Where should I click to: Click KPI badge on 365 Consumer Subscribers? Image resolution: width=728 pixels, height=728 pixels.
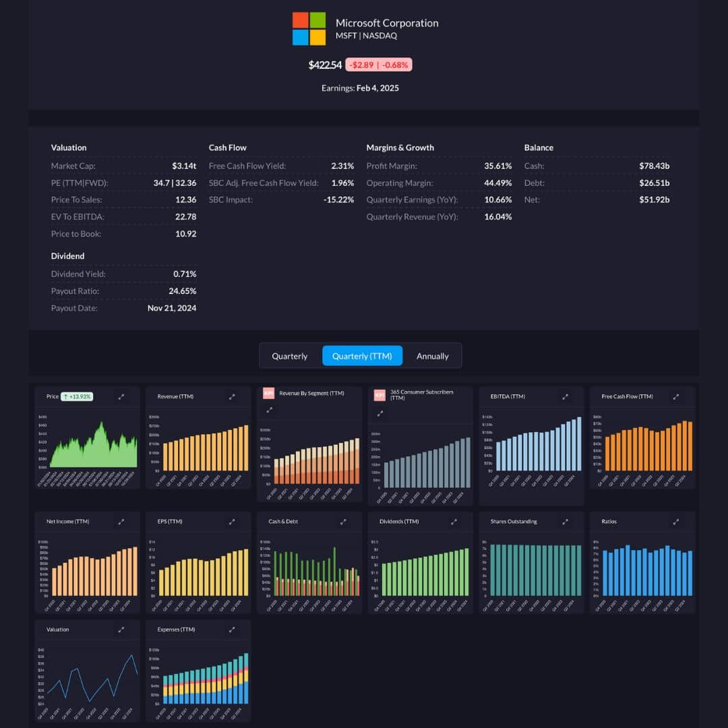(380, 395)
